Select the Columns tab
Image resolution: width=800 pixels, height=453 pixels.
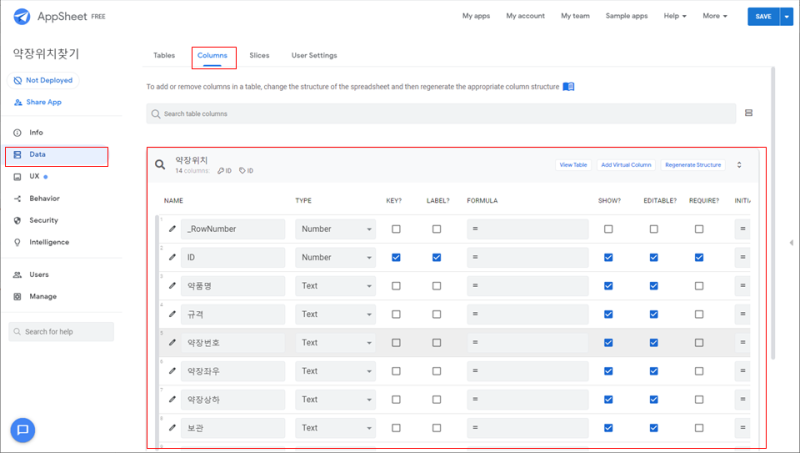pos(212,55)
